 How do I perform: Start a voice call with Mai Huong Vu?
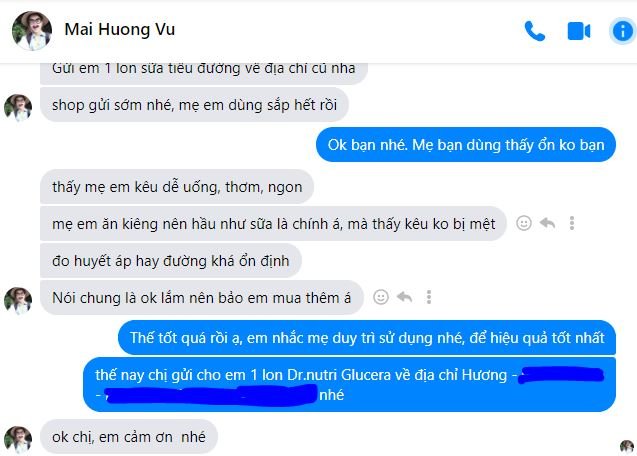pos(535,31)
